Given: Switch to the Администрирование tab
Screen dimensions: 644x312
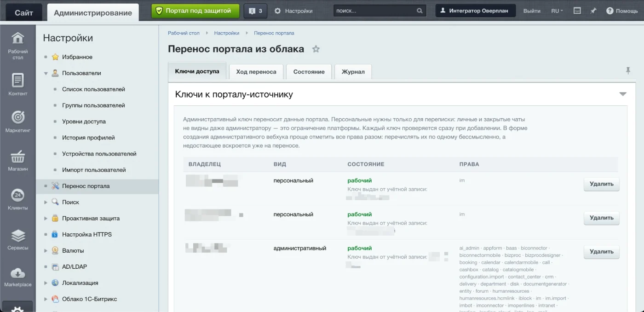Looking at the screenshot, I should point(93,12).
